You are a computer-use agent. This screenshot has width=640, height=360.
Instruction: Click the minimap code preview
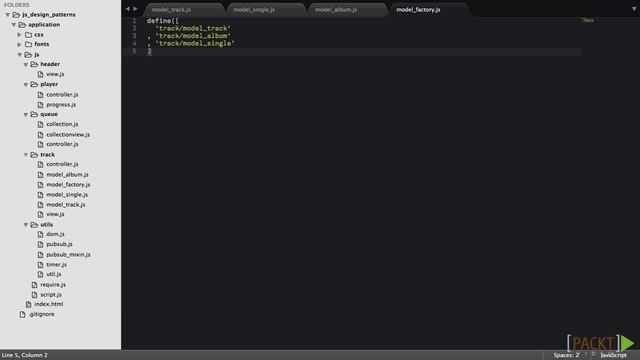(588, 20)
